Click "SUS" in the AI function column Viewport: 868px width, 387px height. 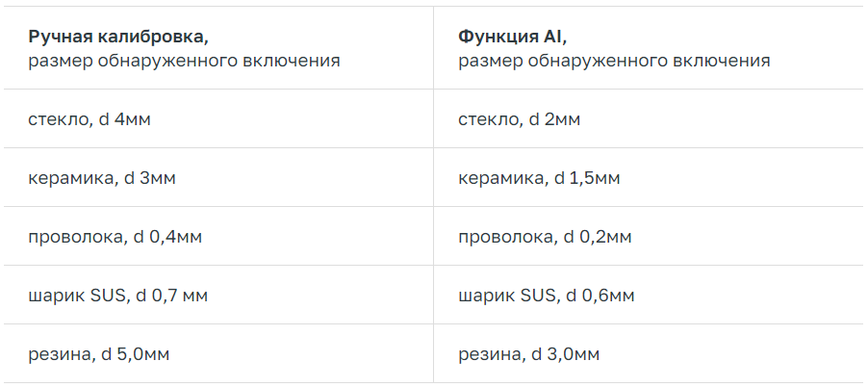pyautogui.click(x=536, y=296)
